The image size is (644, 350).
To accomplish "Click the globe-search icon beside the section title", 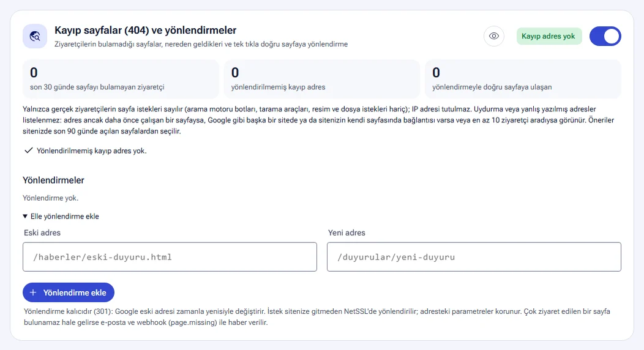I will (35, 36).
